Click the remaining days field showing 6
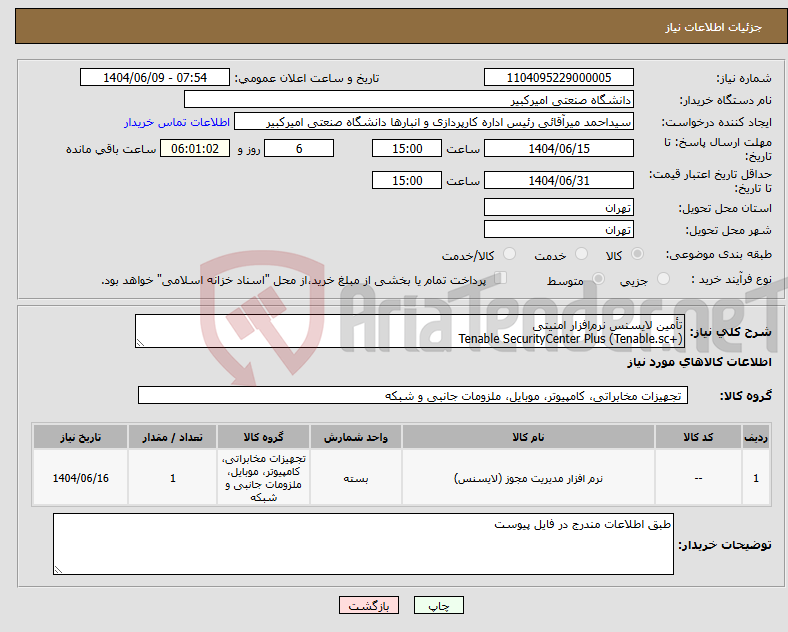788x632 pixels. click(x=299, y=149)
